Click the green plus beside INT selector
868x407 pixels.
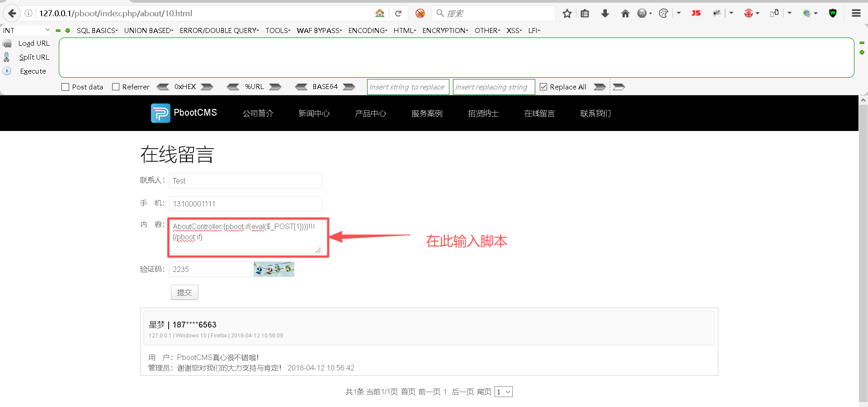68,31
